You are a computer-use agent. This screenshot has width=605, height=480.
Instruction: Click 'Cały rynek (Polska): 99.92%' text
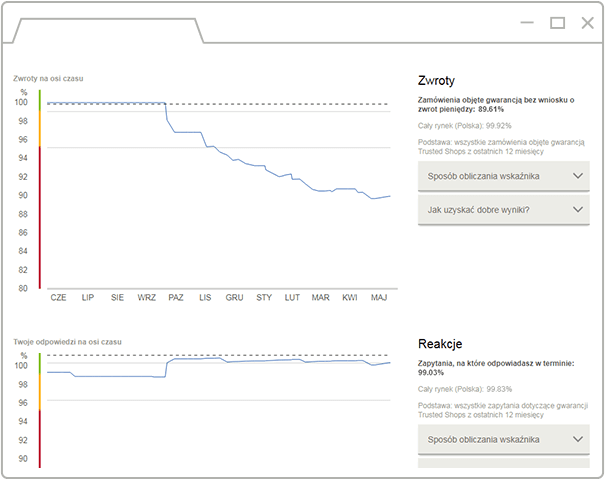pos(465,126)
